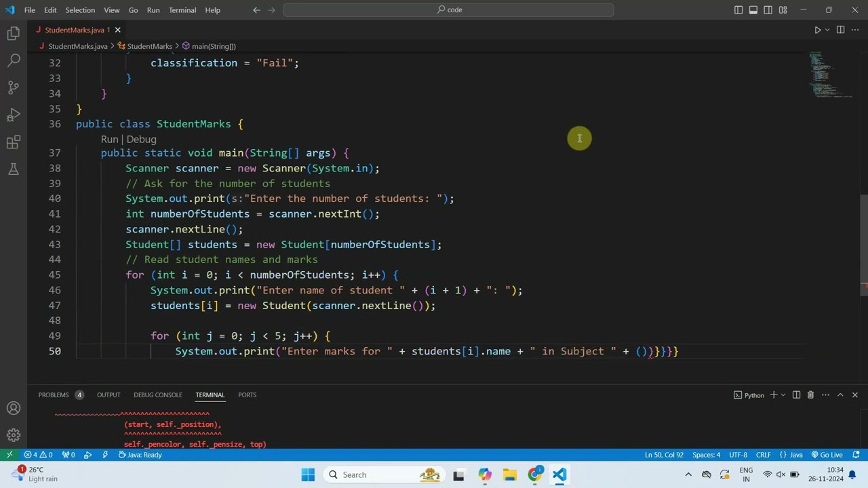868x488 pixels.
Task: Open the Customize Layout icon
Action: click(x=783, y=9)
